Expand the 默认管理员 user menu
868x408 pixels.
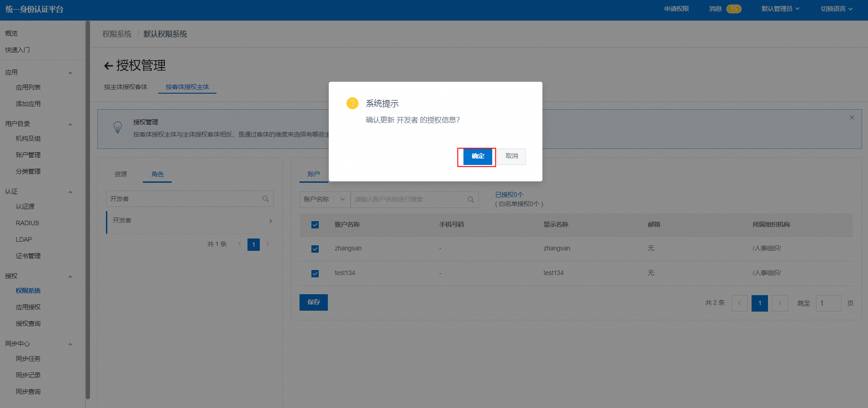point(780,9)
